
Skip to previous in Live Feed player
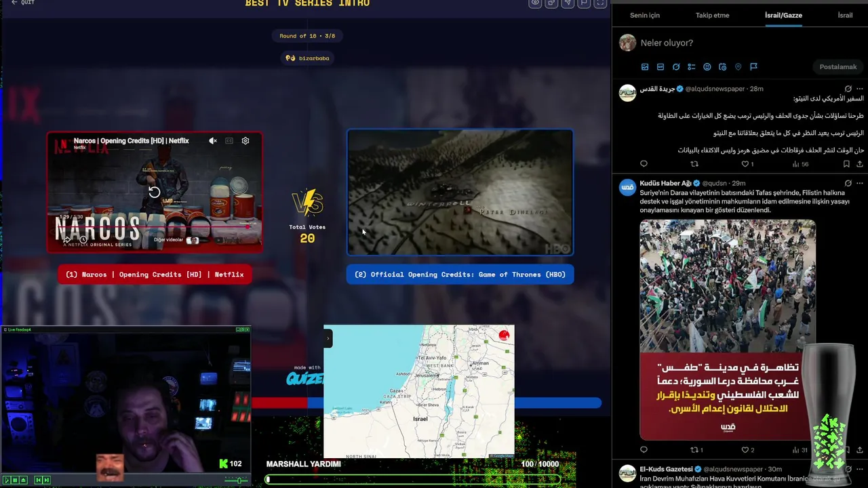tap(39, 480)
